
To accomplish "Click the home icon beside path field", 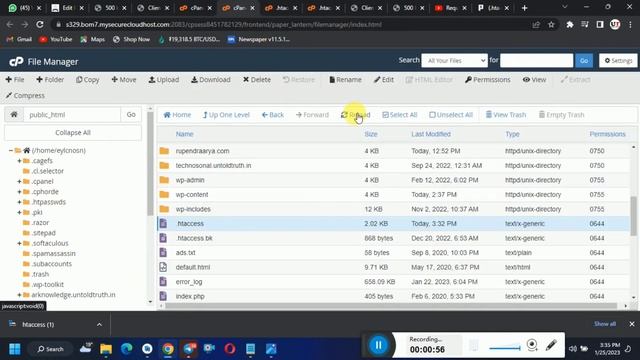I will pyautogui.click(x=14, y=115).
